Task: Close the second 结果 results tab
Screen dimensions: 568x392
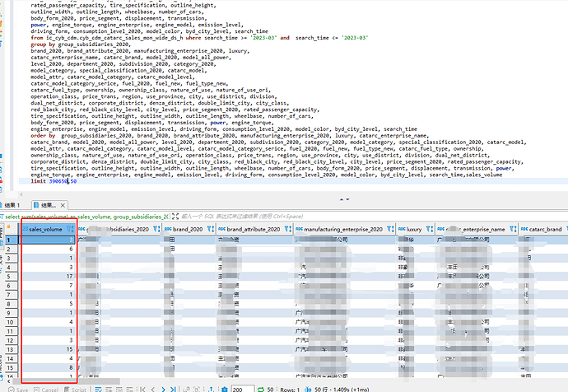Action: pos(63,205)
